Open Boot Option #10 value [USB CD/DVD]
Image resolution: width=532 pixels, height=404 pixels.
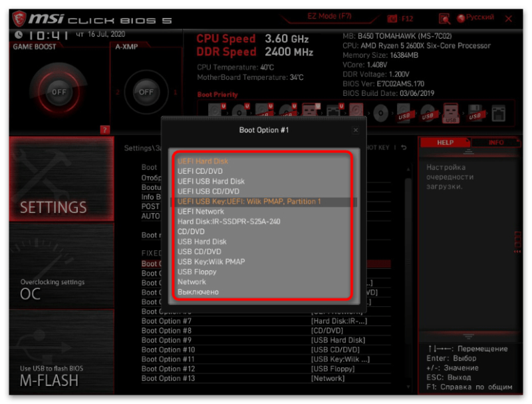coord(335,349)
